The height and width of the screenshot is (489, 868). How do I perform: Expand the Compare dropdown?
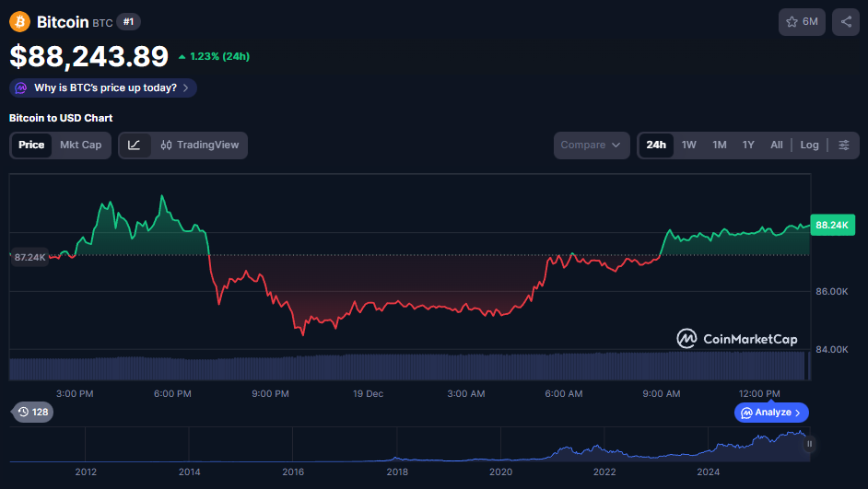(x=592, y=145)
